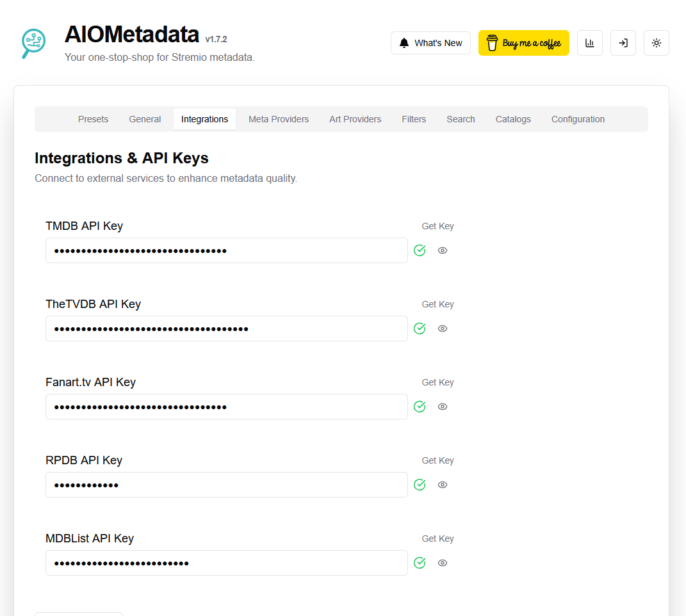The height and width of the screenshot is (616, 686).
Task: Switch to the Presets tab
Action: click(93, 119)
